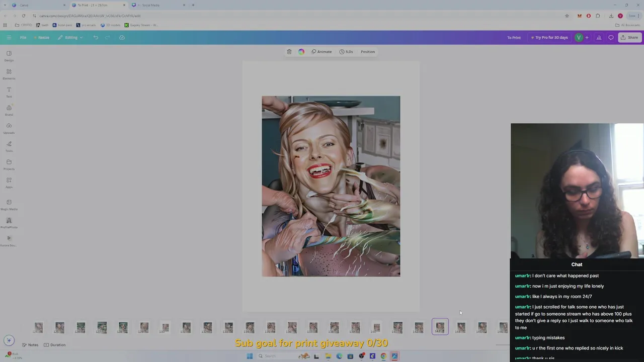Open the 3D models bookmark
644x362 pixels.
pyautogui.click(x=110, y=25)
